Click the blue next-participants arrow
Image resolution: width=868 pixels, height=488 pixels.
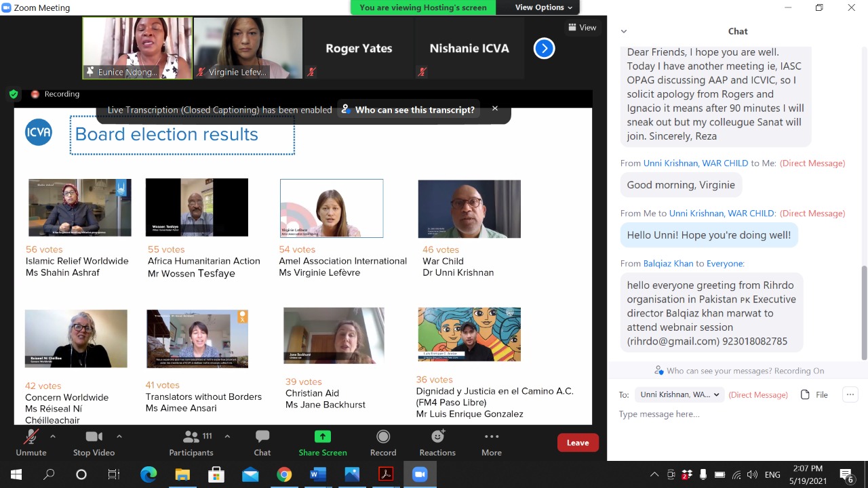click(544, 48)
